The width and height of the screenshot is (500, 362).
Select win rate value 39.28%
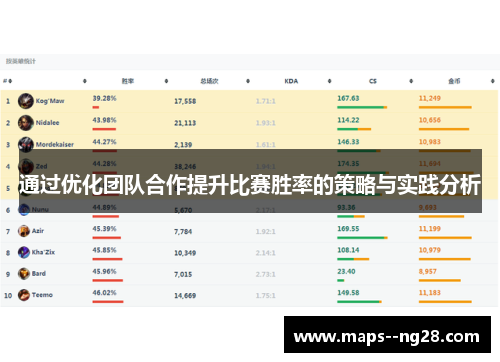[x=104, y=98]
